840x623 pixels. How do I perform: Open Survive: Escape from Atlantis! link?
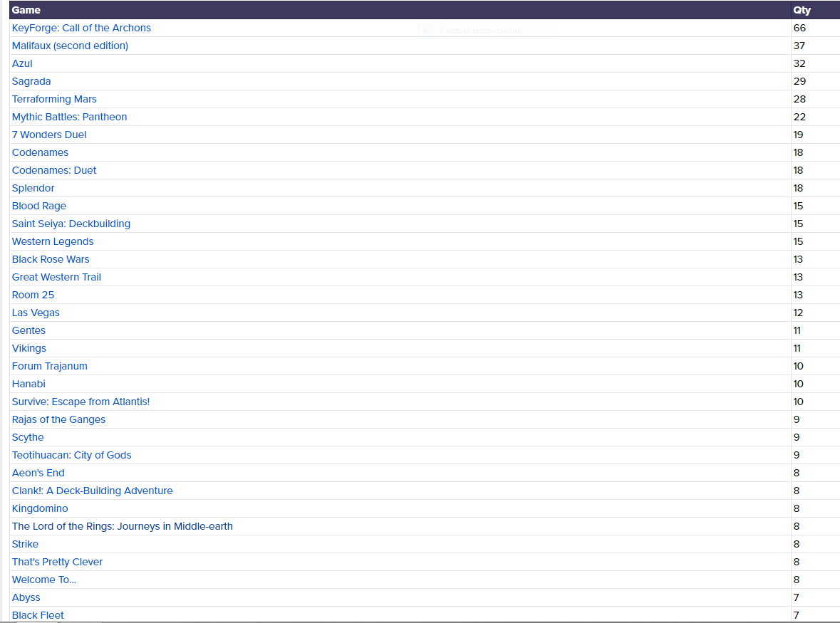[x=81, y=402]
